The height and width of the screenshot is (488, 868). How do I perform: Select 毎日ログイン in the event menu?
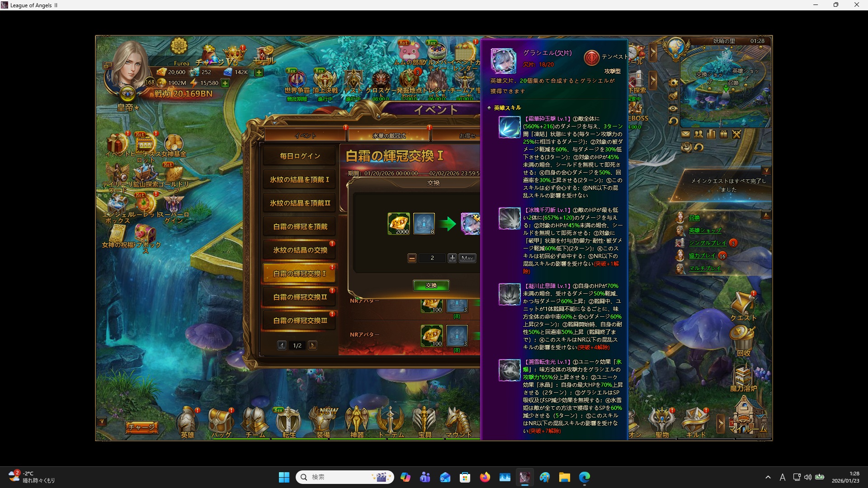(x=299, y=155)
